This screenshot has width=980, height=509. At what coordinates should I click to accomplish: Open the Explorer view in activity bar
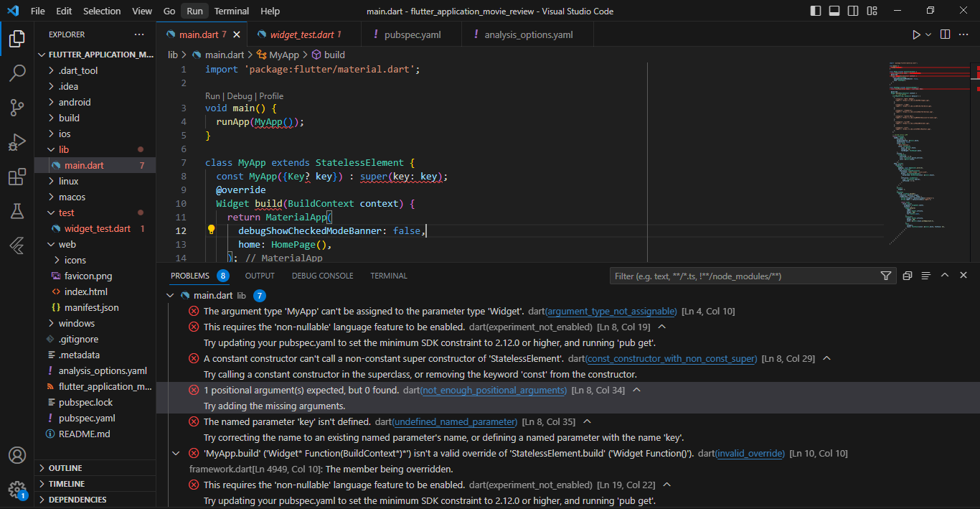tap(17, 39)
